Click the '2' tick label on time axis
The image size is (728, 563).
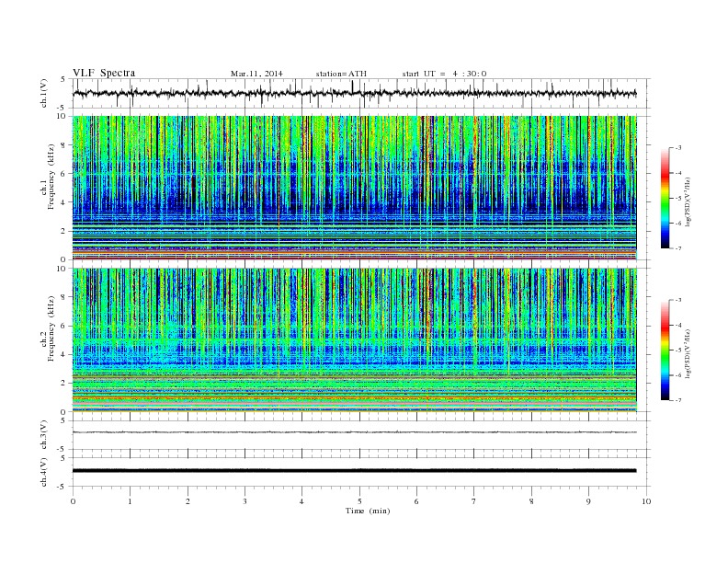click(188, 501)
